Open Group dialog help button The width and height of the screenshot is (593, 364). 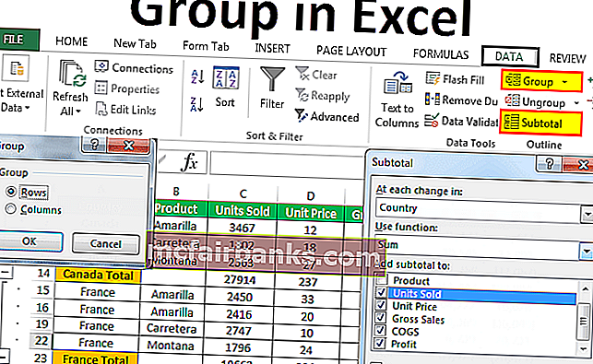pos(95,144)
